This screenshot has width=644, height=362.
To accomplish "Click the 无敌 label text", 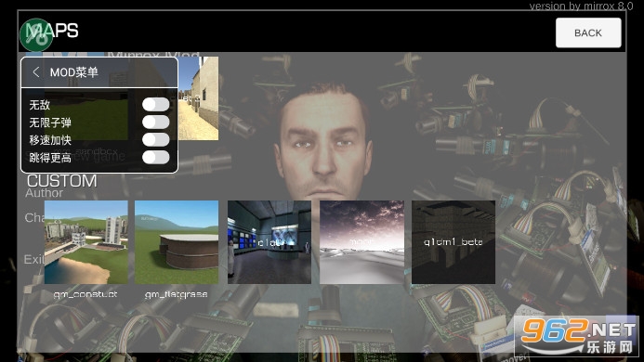I will coord(39,105).
